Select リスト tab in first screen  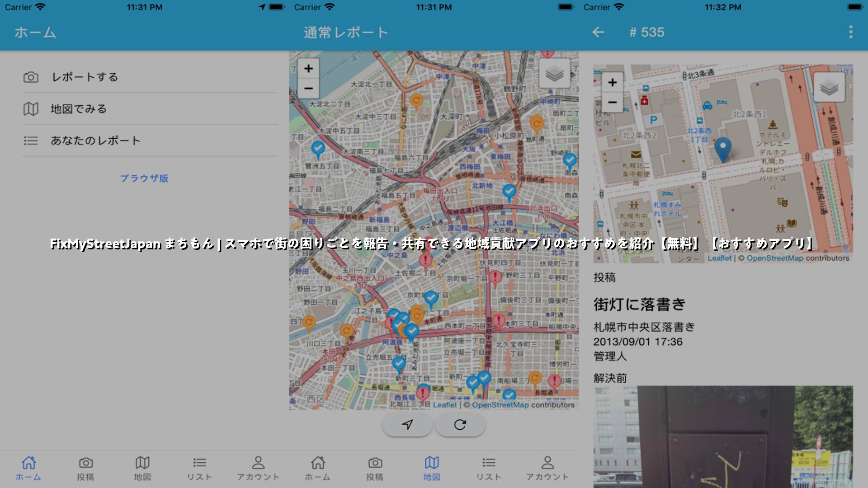tap(199, 468)
